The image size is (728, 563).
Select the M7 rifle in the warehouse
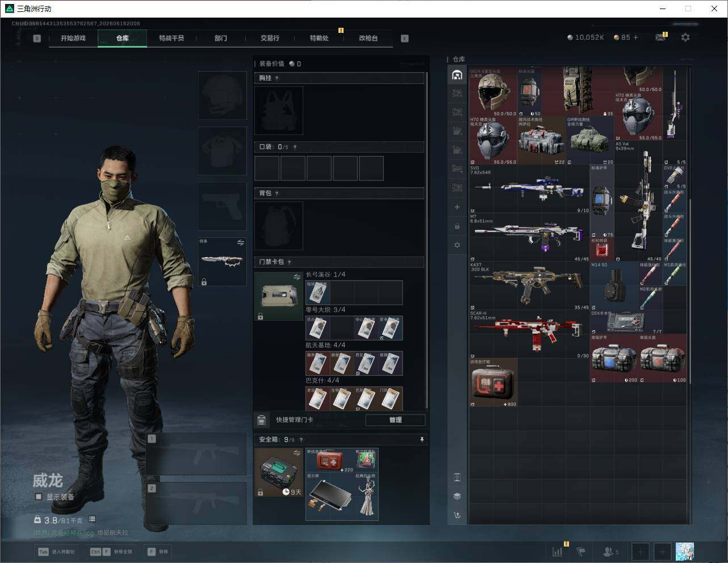529,237
